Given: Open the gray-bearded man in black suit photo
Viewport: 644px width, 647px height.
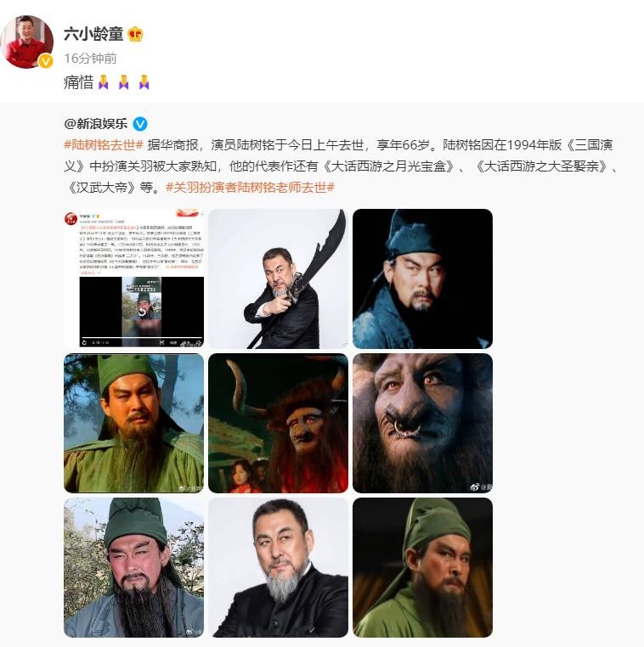Looking at the screenshot, I should [x=278, y=567].
